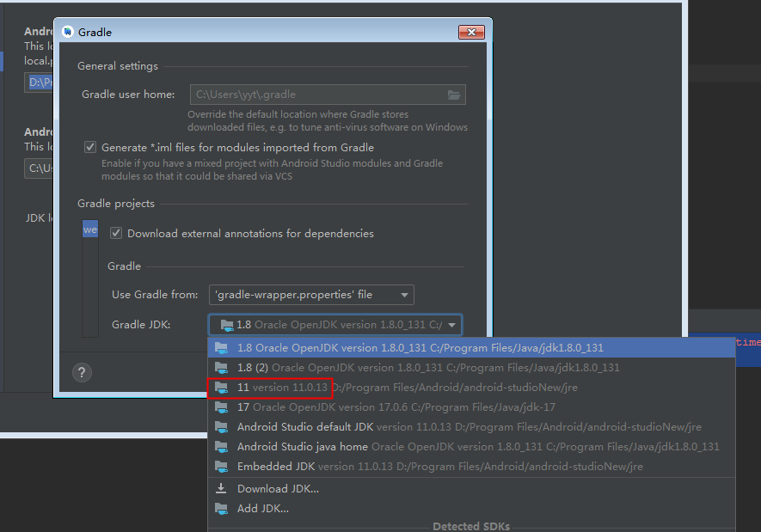Click the folder icon of 1.8 (2) entry

pyautogui.click(x=222, y=368)
